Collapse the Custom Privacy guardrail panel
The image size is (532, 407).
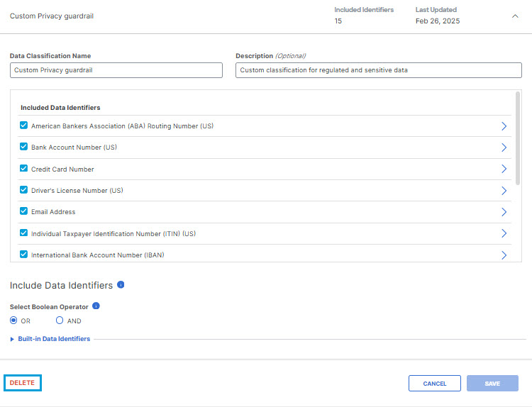click(515, 16)
